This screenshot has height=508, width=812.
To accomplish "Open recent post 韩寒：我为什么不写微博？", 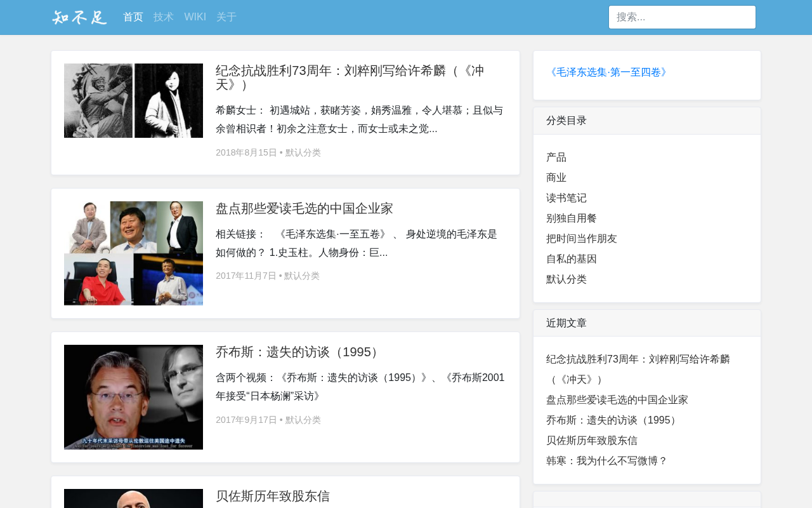I will click(x=607, y=461).
